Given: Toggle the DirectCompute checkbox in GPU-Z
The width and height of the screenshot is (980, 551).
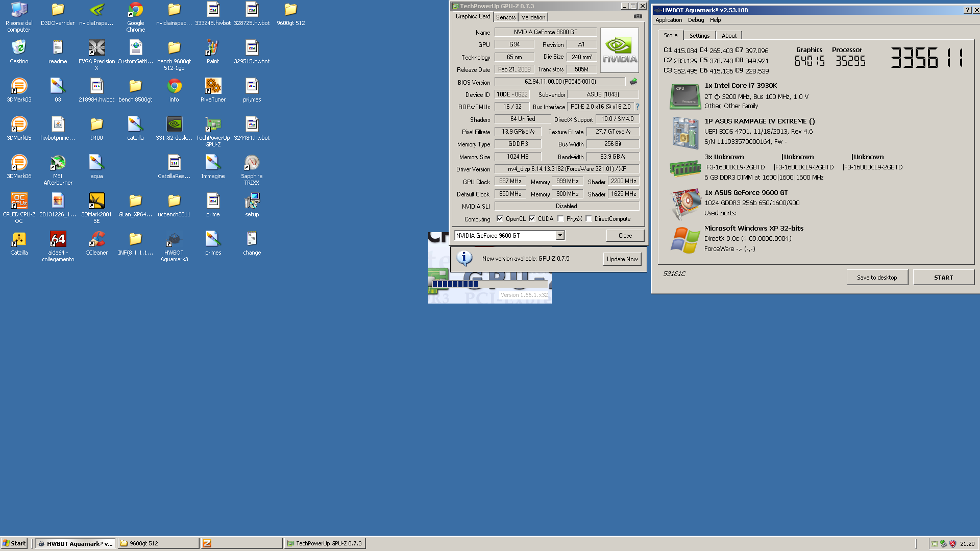Looking at the screenshot, I should coord(589,218).
